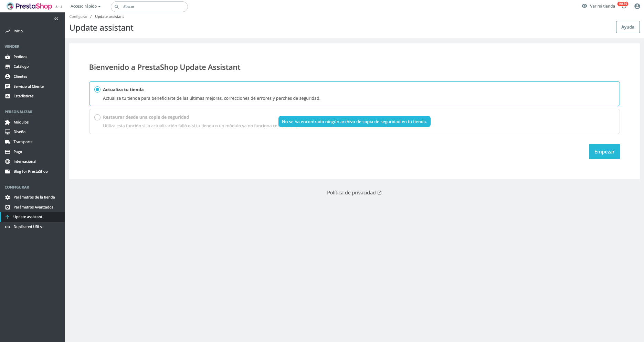
Task: Click the Duplicated URLs link icon
Action: click(x=8, y=227)
